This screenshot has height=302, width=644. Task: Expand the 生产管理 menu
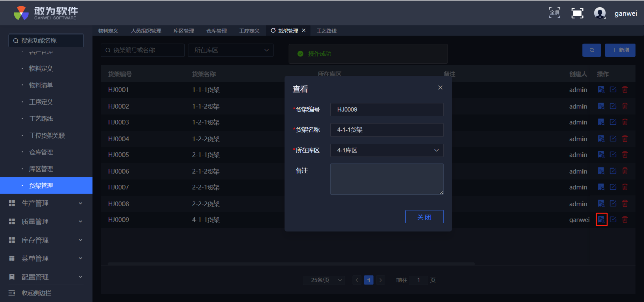[46, 204]
